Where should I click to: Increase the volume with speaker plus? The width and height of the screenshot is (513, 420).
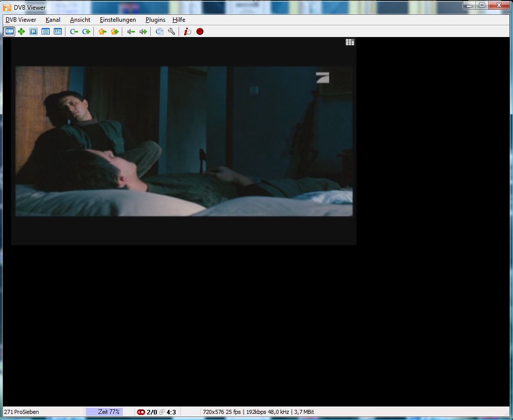coord(143,31)
